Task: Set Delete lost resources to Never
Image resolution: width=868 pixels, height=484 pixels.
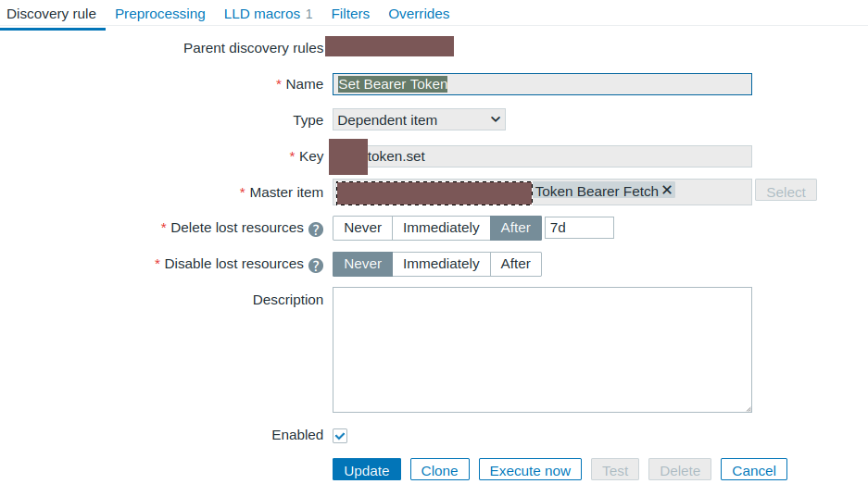Action: [x=363, y=228]
